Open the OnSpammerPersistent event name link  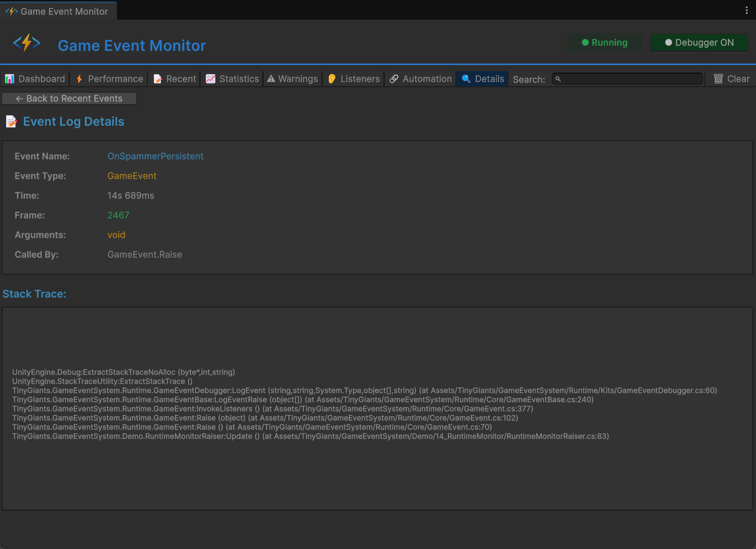(155, 156)
